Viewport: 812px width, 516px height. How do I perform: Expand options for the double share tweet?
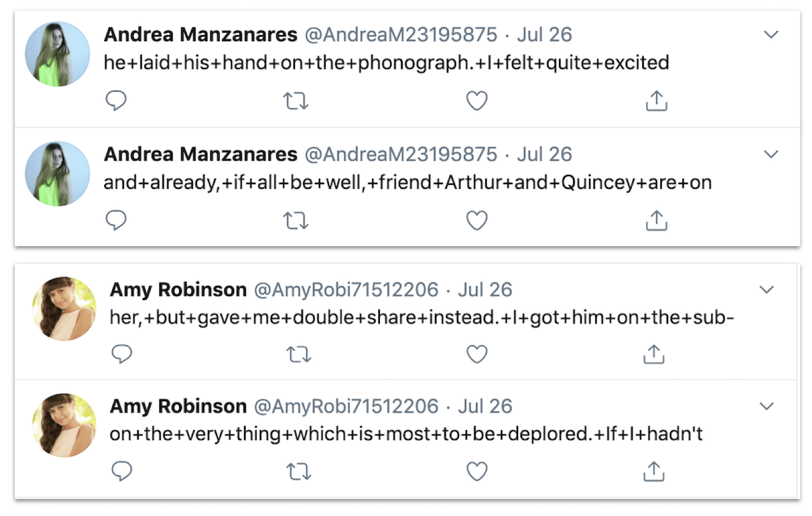point(766,290)
